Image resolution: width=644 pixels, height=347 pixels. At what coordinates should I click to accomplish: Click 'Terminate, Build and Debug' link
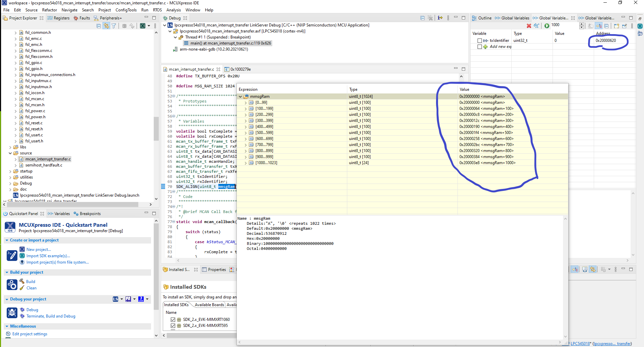[x=51, y=316]
